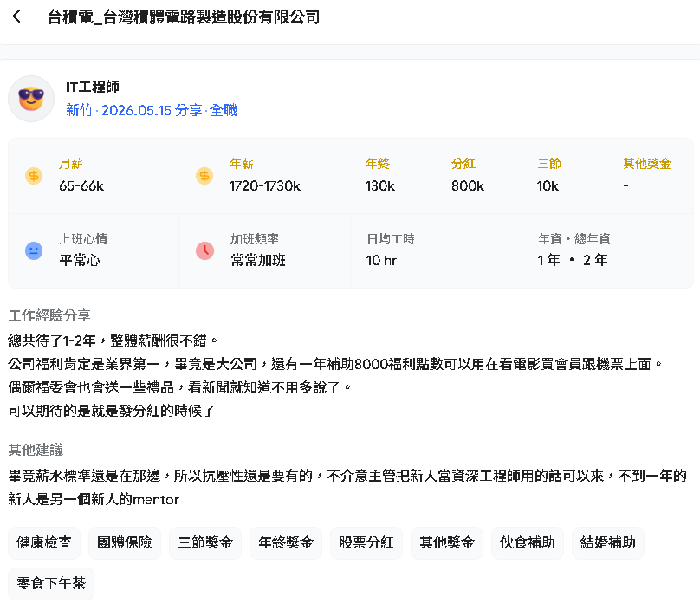Click the 工作經驗分享 section heading

[x=49, y=315]
